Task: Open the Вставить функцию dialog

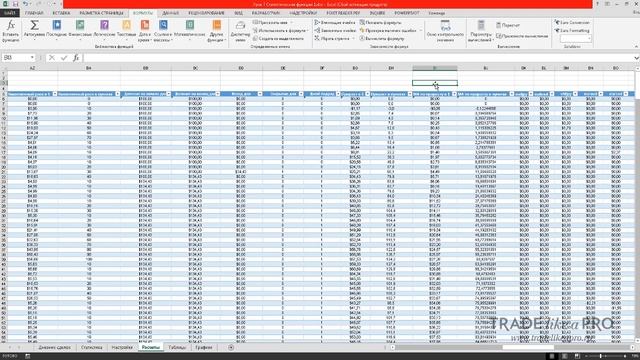Action: point(11,31)
